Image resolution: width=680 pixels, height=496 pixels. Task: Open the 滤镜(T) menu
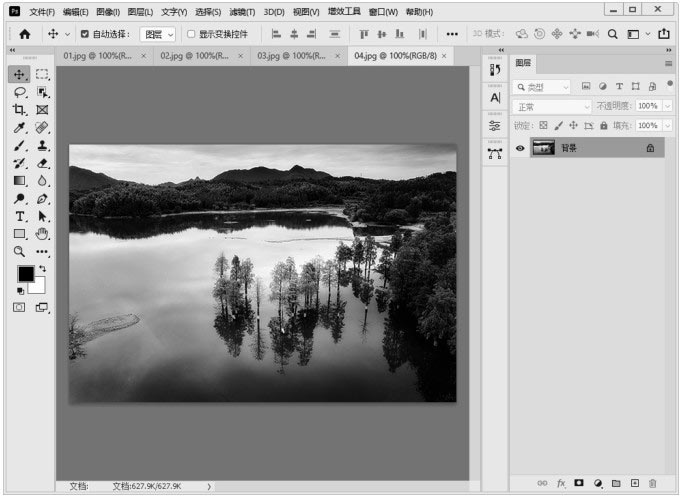(x=241, y=12)
